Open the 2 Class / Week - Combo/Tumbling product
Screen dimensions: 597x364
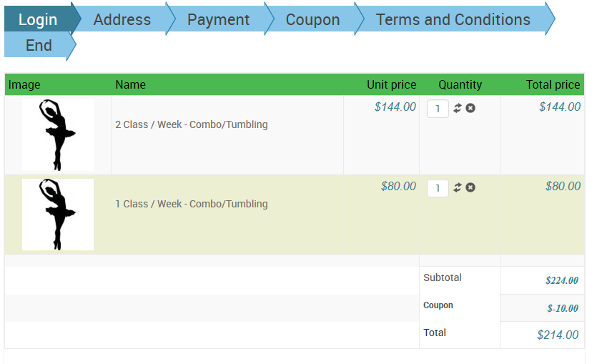tap(192, 124)
